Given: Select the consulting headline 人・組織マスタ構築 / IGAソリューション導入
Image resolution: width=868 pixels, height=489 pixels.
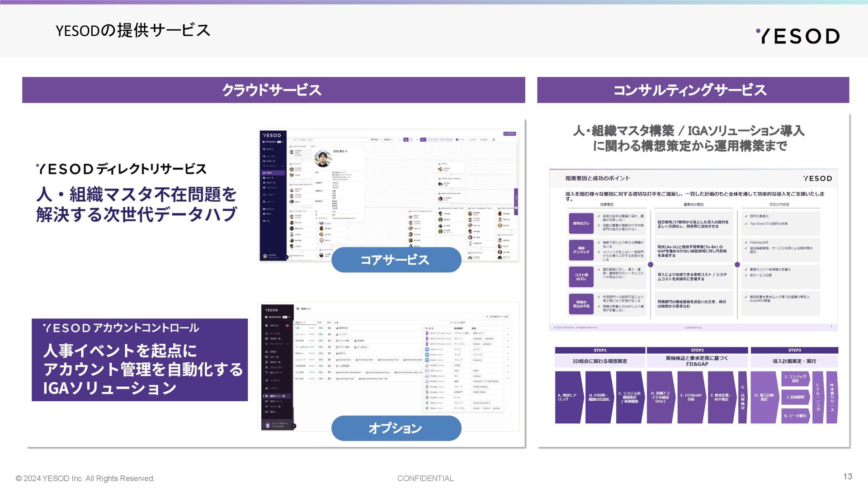Looking at the screenshot, I should [x=689, y=131].
